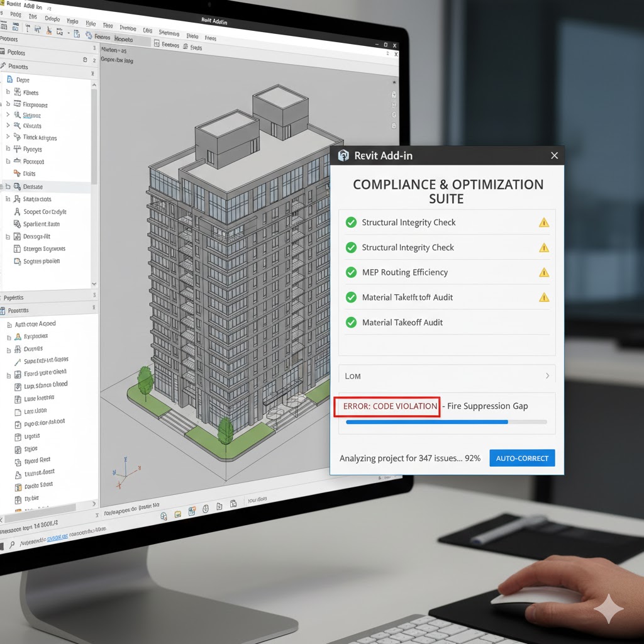Click the grid icon beside Btcerges Bcywvwnts

click(x=17, y=248)
